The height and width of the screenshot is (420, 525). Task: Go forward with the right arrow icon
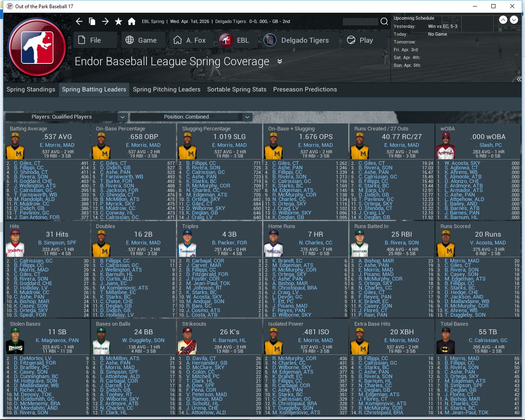coord(105,21)
